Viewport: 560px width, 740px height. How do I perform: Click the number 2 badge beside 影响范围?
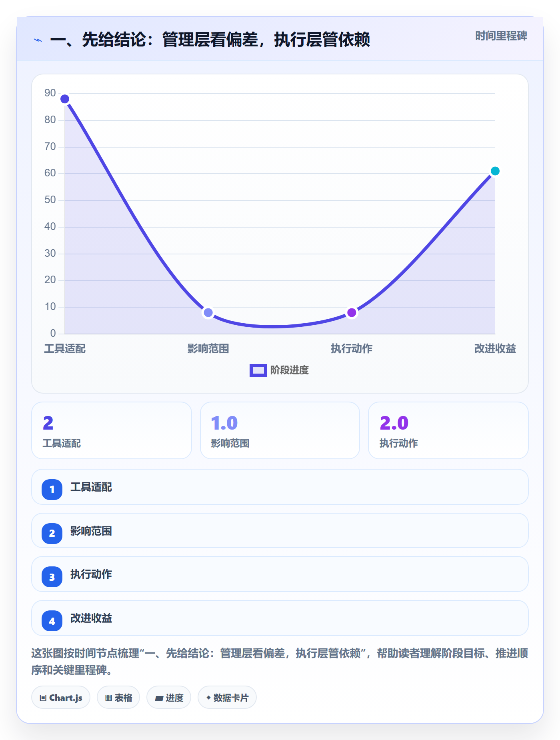click(52, 533)
